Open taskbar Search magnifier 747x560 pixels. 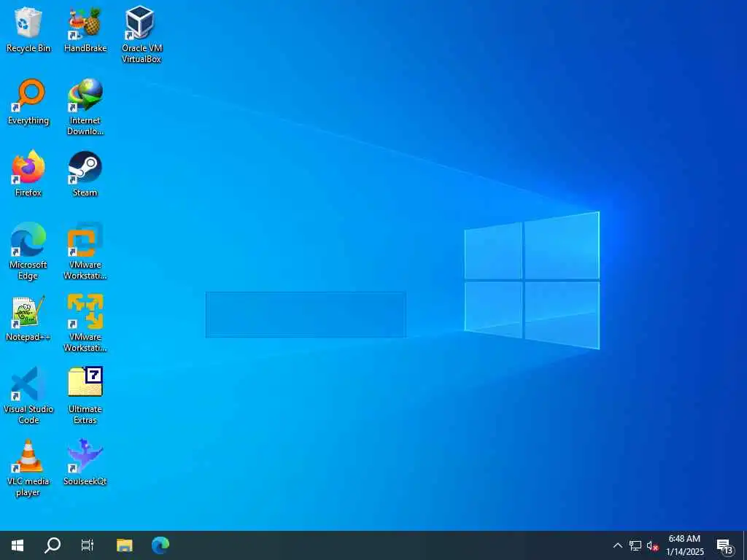tap(53, 545)
